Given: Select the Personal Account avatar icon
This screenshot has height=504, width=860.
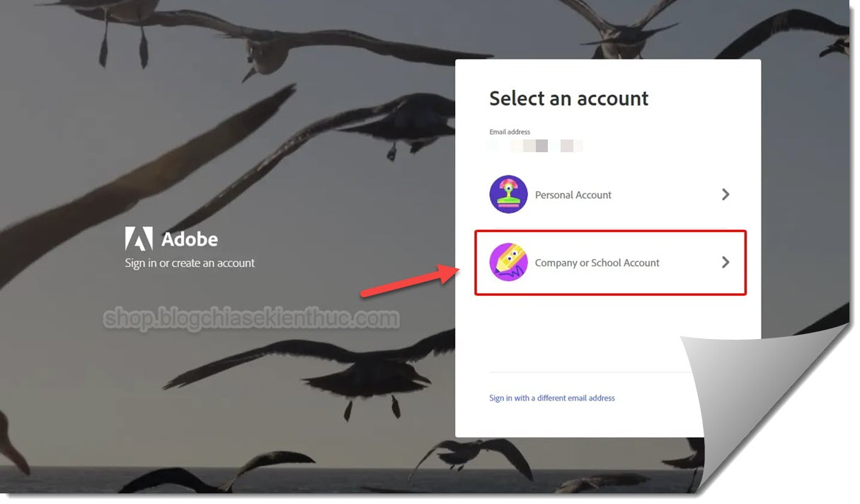Looking at the screenshot, I should point(508,195).
